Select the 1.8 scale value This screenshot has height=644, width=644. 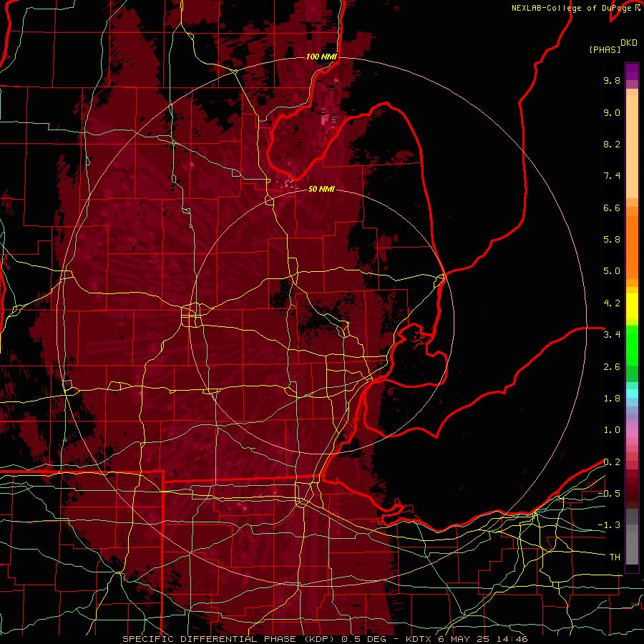point(612,399)
